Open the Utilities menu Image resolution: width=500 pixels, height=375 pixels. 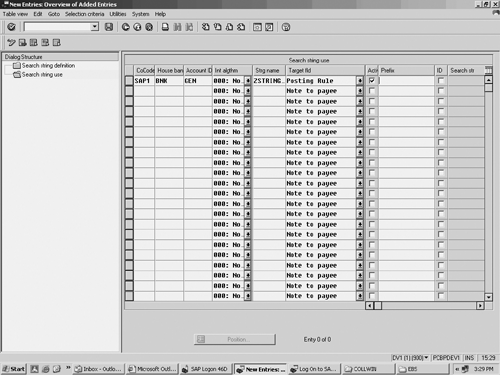pos(118,14)
